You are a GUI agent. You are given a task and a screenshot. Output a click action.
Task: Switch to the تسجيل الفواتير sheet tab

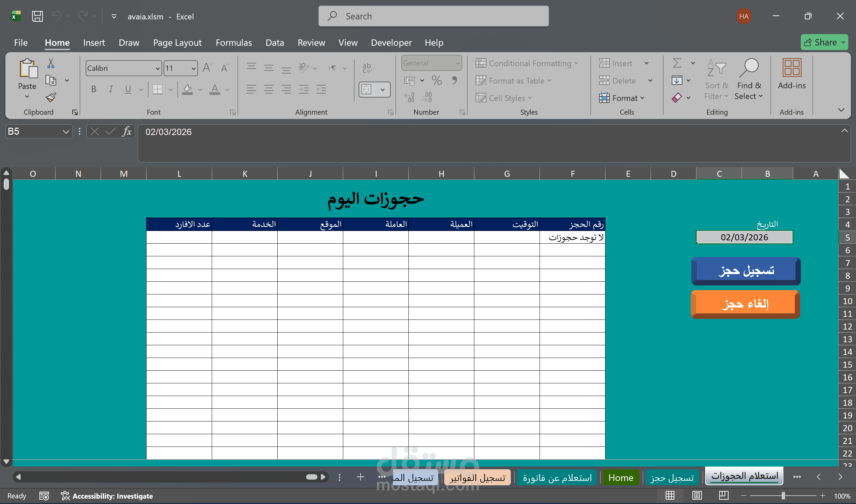click(477, 478)
